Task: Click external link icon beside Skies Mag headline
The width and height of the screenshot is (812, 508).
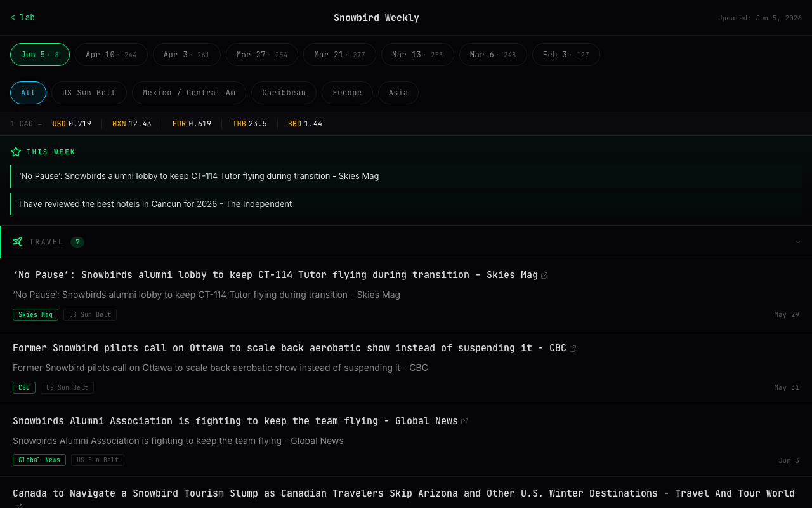Action: [x=544, y=276]
